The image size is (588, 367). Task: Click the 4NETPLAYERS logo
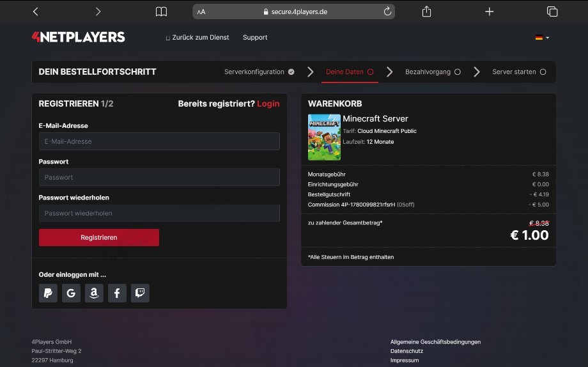click(79, 37)
